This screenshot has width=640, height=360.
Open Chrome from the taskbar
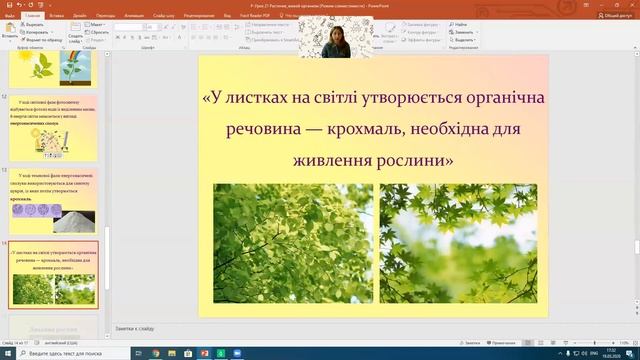click(x=156, y=353)
